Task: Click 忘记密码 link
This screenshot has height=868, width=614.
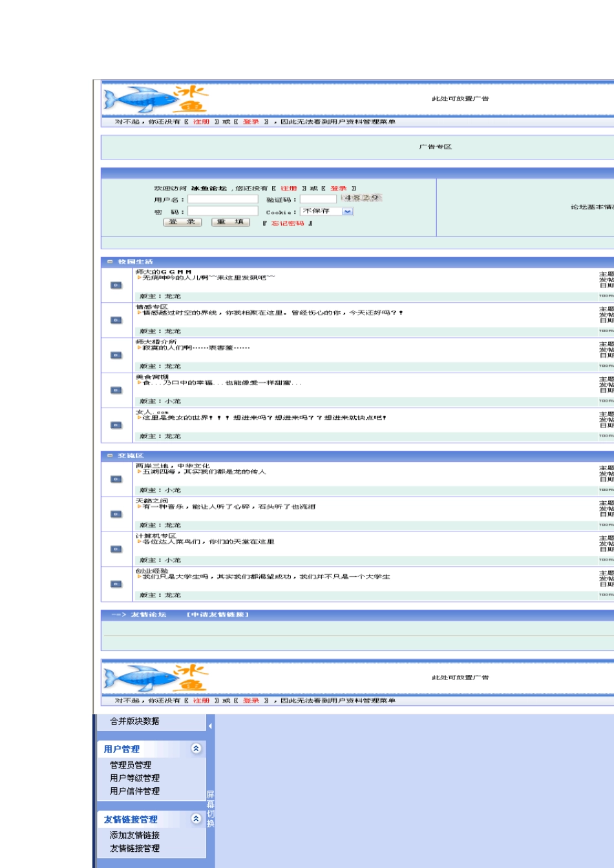Action: [x=288, y=223]
